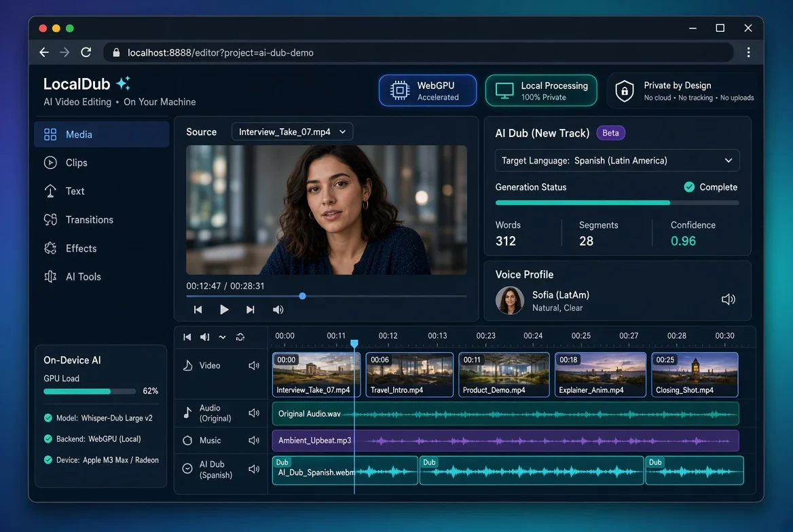793x532 pixels.
Task: Open the Target Language dropdown
Action: point(617,160)
